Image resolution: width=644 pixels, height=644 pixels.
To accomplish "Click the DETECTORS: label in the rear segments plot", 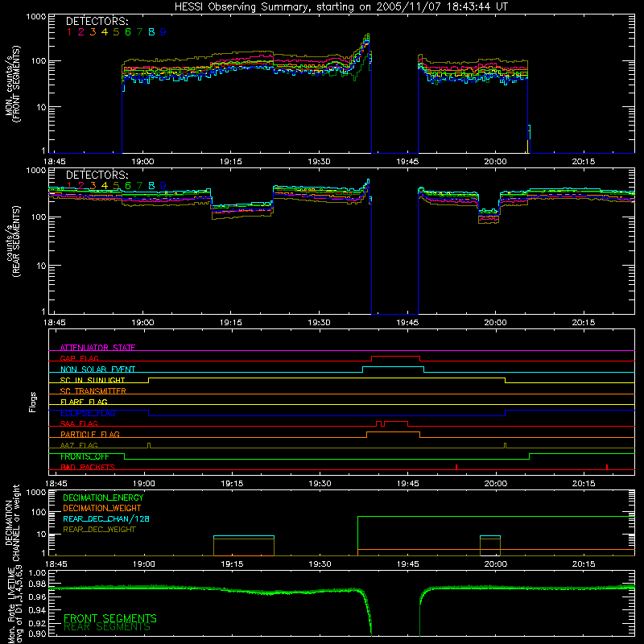I will pyautogui.click(x=97, y=175).
